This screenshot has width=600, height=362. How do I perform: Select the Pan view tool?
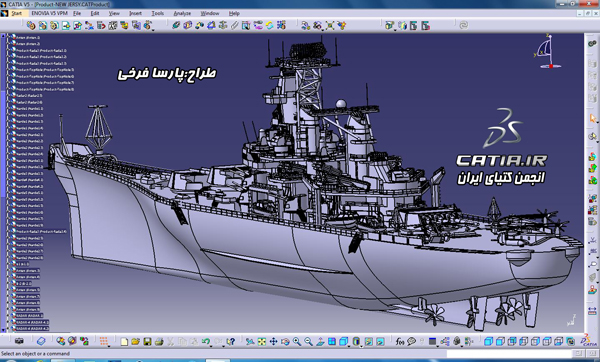click(x=273, y=341)
